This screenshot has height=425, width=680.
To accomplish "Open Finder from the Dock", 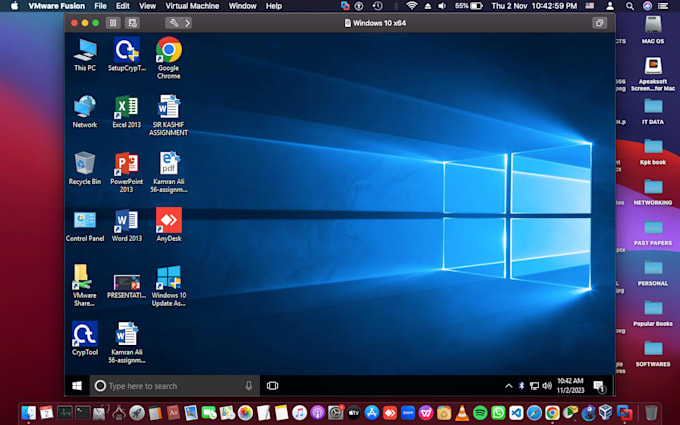I will coord(28,413).
